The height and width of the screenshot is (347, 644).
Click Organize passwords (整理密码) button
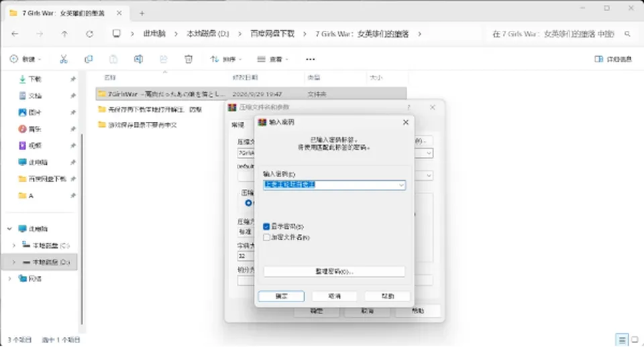334,271
